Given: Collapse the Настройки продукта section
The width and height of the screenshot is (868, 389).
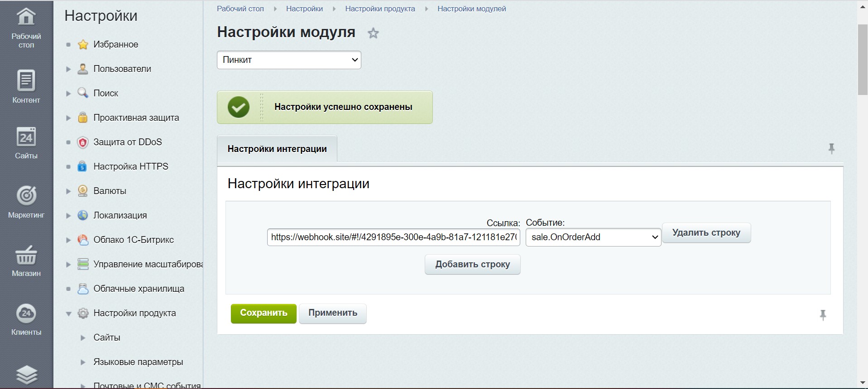Looking at the screenshot, I should (68, 313).
